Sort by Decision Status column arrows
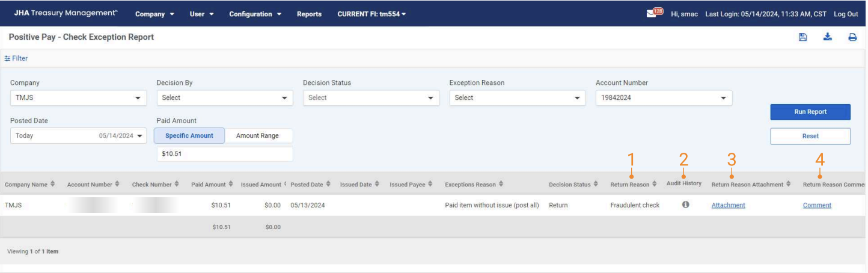The width and height of the screenshot is (868, 273). [596, 185]
